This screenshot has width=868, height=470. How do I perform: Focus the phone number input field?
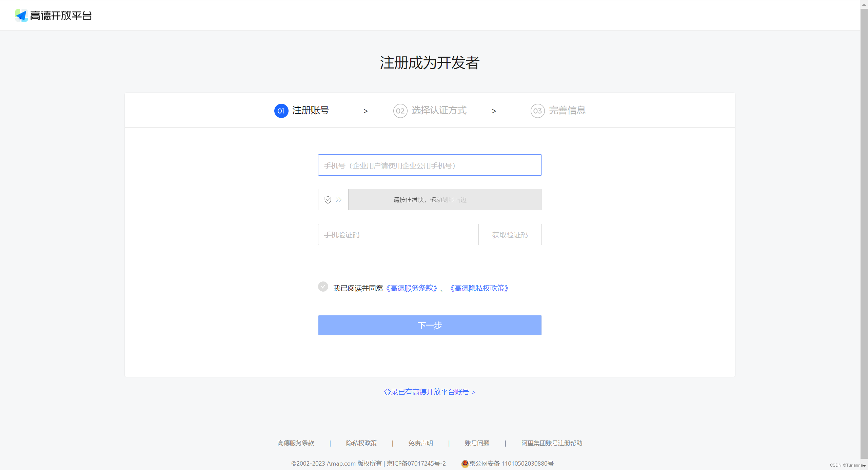click(x=430, y=165)
